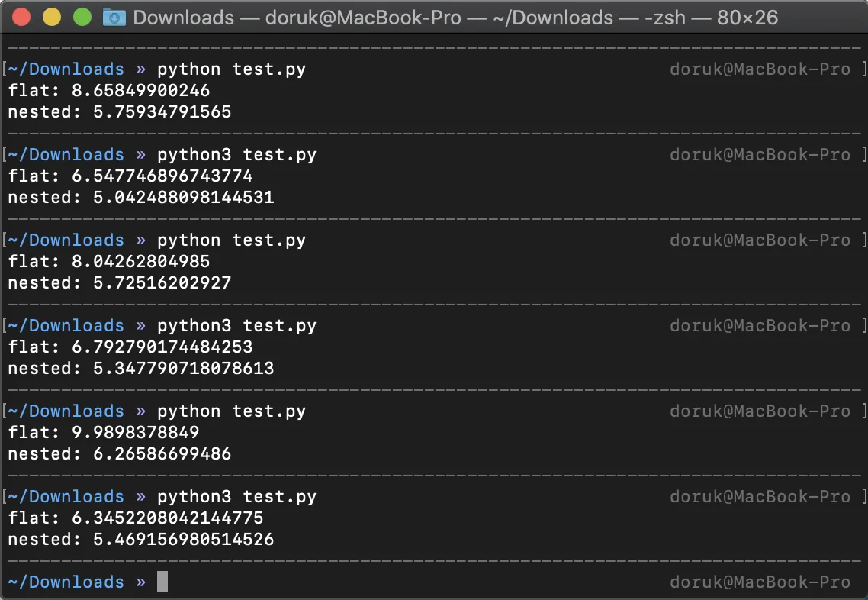The width and height of the screenshot is (868, 600).
Task: Click the output line nested: 5.72516202927
Action: 119,283
